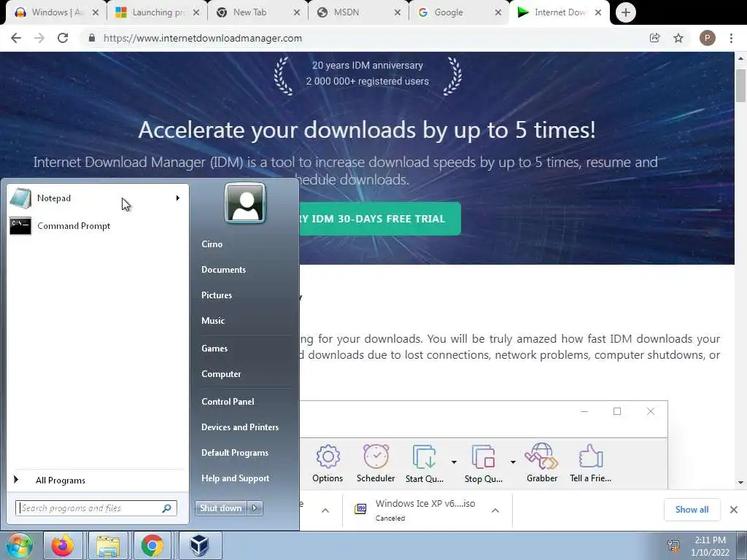Expand the Notepad recent files arrow
Screen dimensions: 747x560
tap(178, 198)
